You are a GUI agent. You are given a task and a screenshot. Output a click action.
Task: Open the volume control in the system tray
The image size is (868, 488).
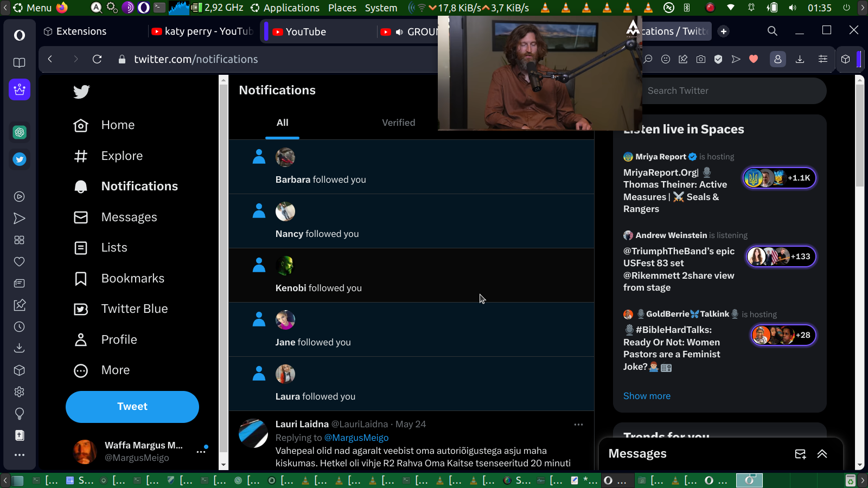(793, 8)
